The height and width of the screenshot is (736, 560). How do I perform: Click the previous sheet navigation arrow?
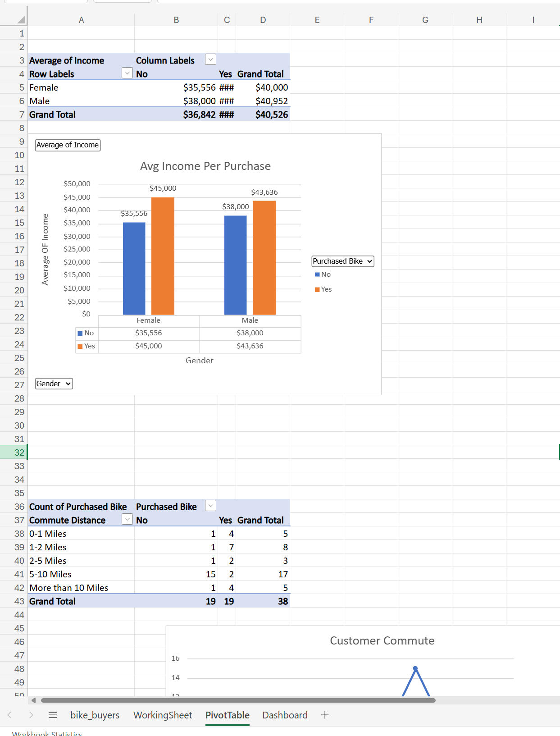pos(9,715)
